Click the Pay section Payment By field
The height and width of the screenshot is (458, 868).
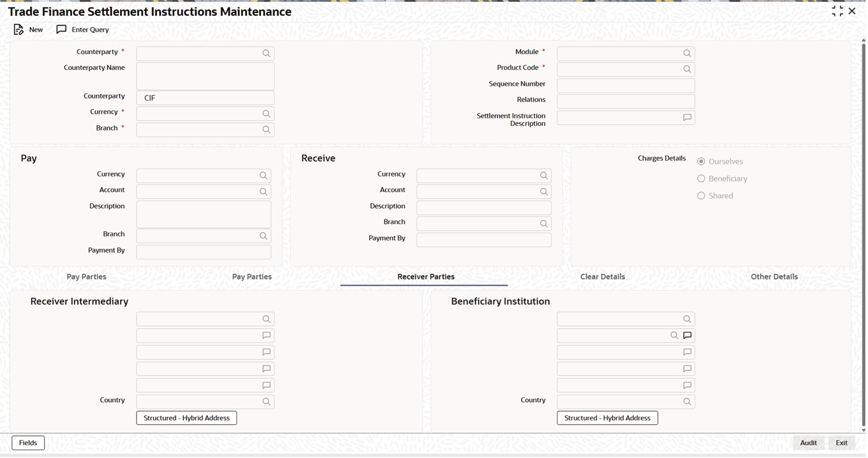[x=204, y=252]
